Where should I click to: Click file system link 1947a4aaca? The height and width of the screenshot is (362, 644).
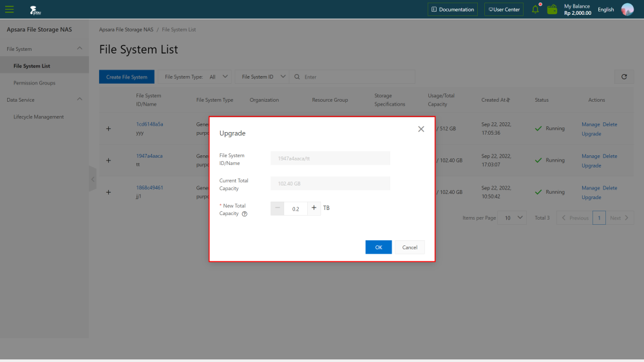(149, 156)
